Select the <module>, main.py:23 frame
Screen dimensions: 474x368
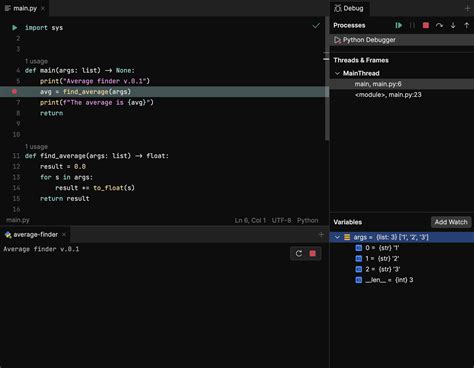pos(402,95)
